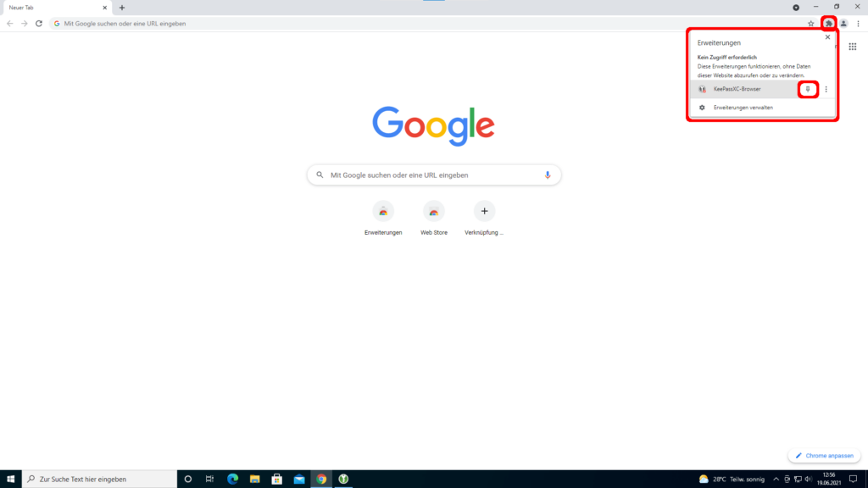This screenshot has width=868, height=488.
Task: Open the Chrome profile avatar
Action: 843,24
